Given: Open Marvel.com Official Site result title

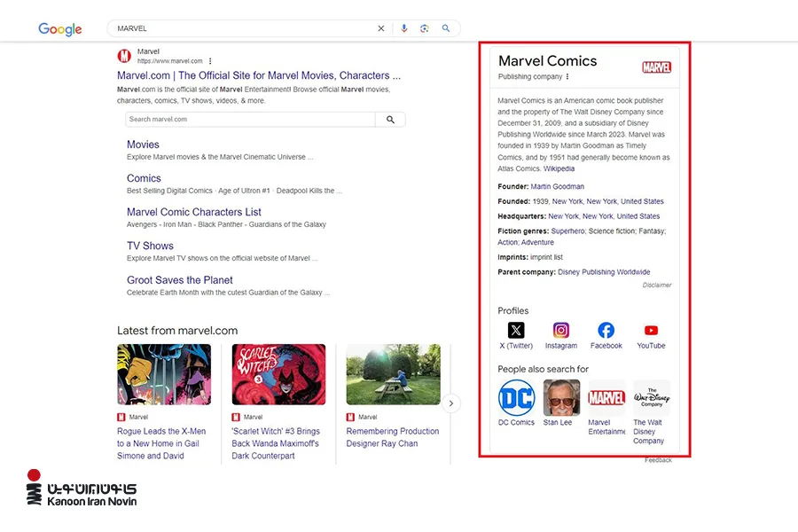Looking at the screenshot, I should coord(259,75).
